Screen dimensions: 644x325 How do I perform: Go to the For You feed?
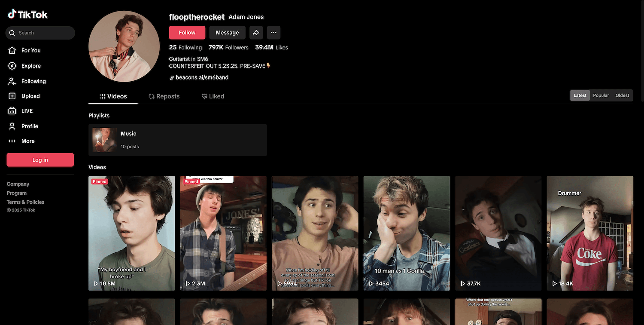click(x=31, y=50)
